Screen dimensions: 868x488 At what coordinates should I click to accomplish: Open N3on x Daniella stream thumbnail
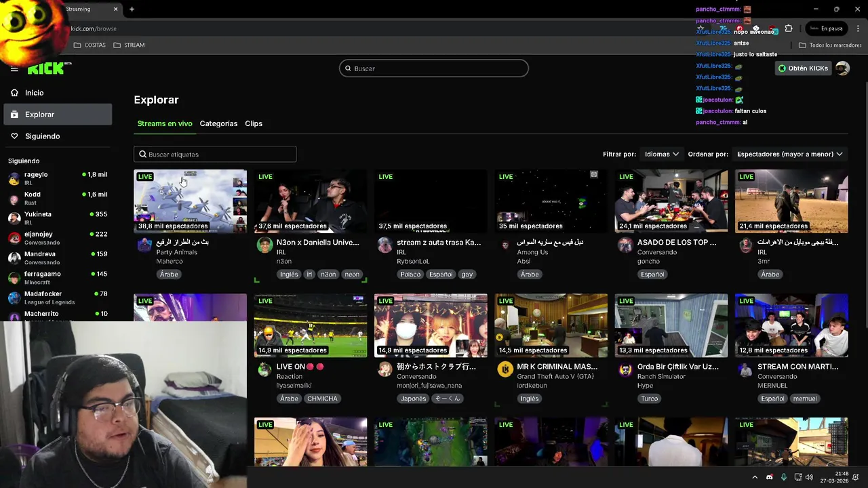(x=311, y=201)
